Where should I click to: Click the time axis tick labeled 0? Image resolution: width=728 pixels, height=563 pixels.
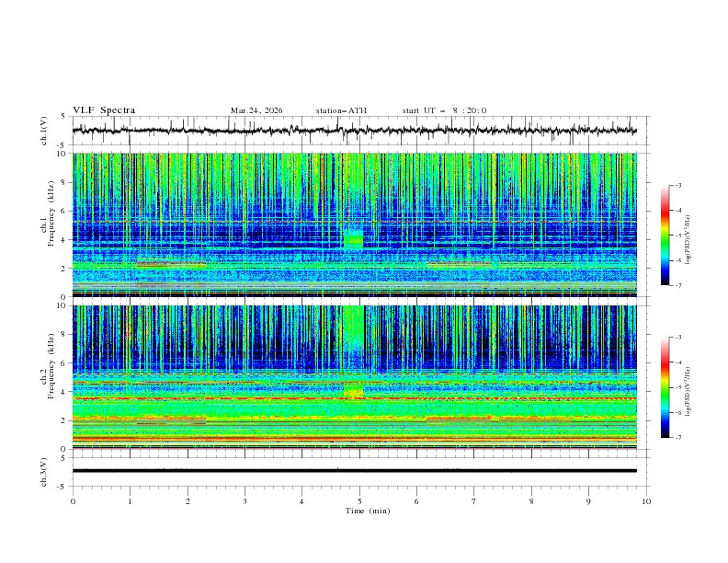(73, 501)
